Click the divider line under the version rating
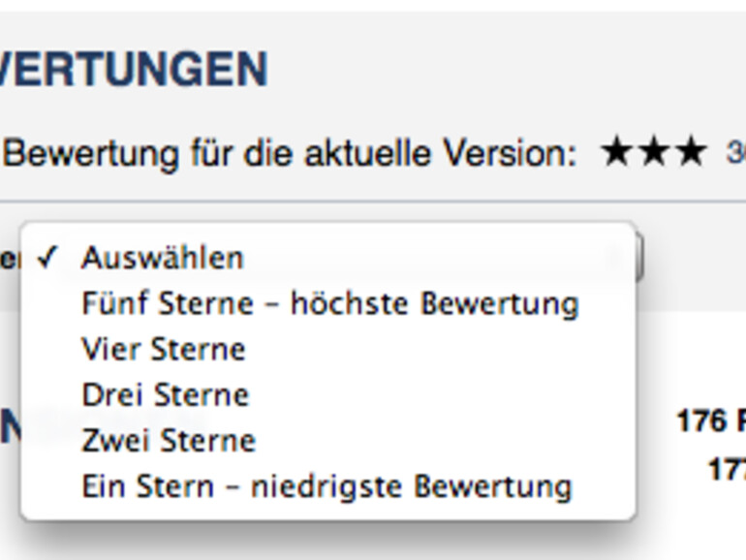This screenshot has height=560, width=746. coord(373,202)
